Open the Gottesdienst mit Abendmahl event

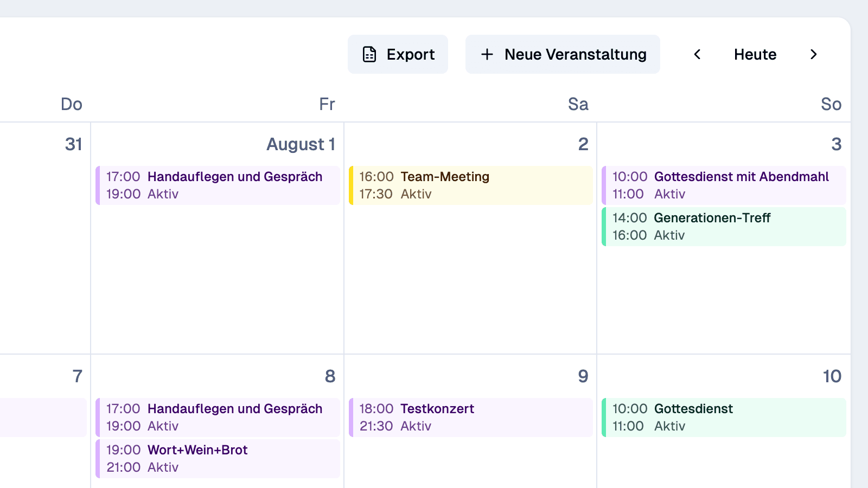pos(724,185)
